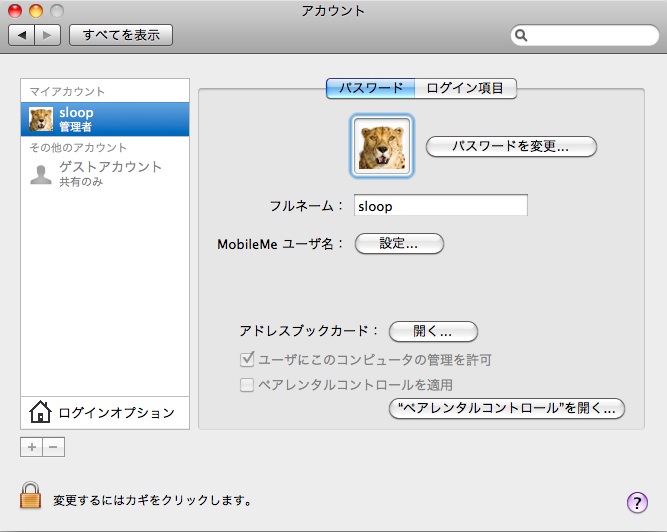
Task: Toggle ユーザにこのコンピュータの管理を許可 checkbox
Action: [247, 360]
